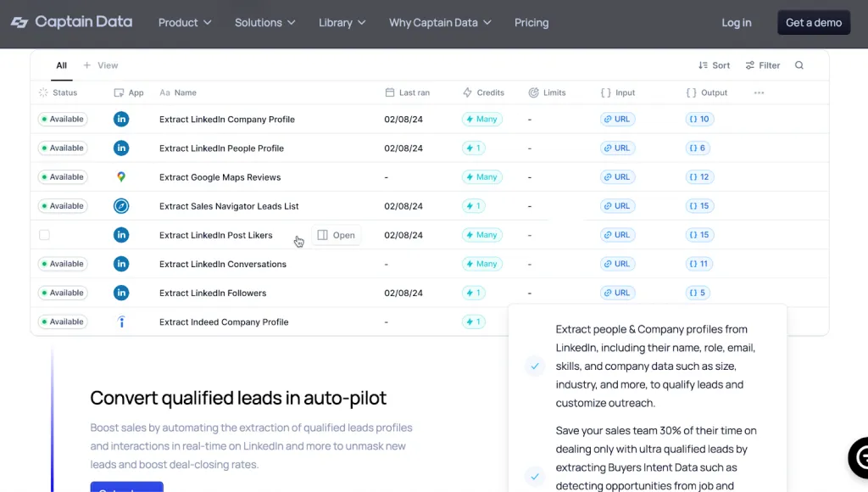Click LinkedIn icon for Extract LinkedIn Followers
This screenshot has height=492, width=868.
(121, 293)
